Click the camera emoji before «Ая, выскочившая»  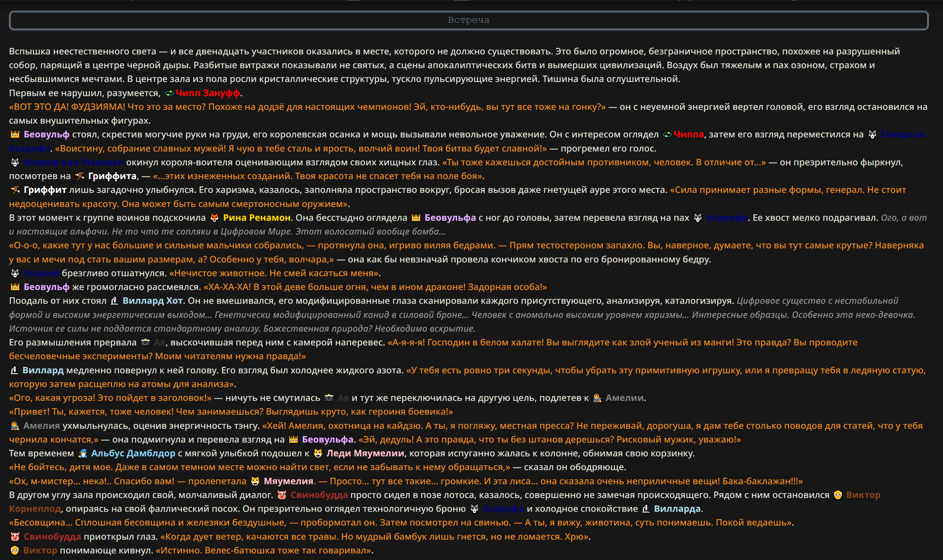point(145,342)
